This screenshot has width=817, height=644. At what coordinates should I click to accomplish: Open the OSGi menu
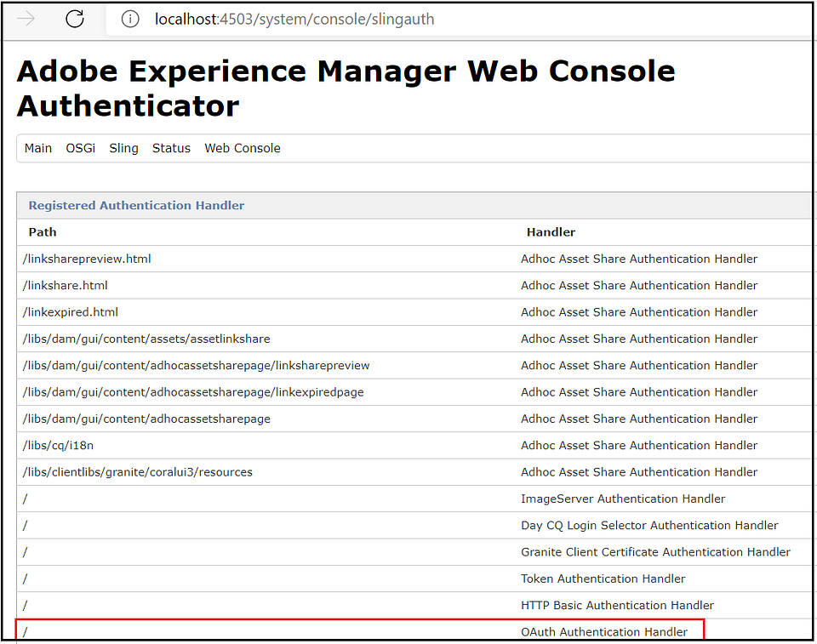80,148
